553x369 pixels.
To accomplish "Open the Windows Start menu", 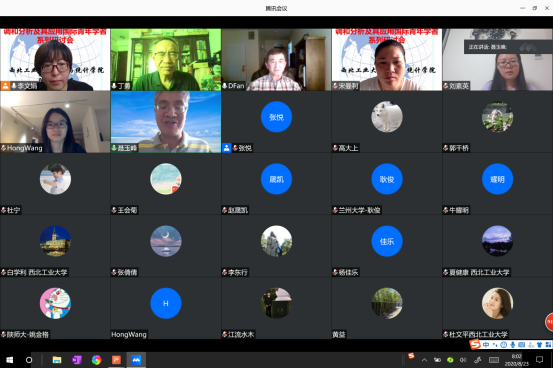I will coord(10,360).
